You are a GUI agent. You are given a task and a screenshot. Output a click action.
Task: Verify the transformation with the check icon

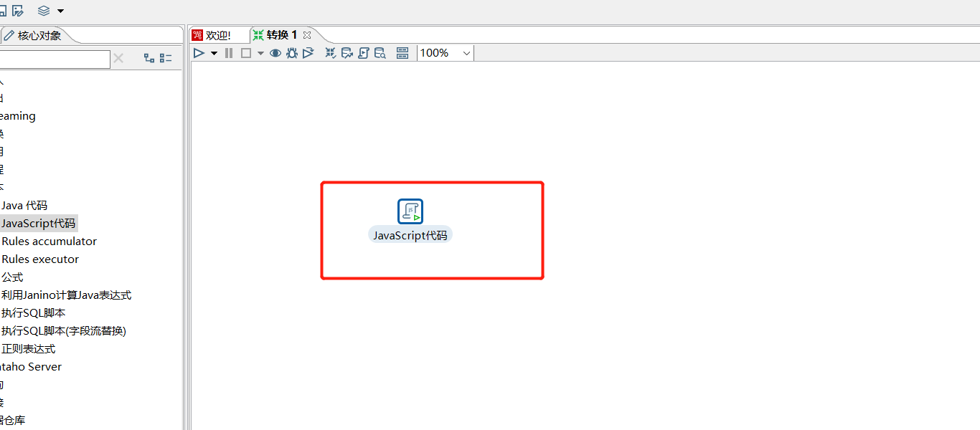coord(330,53)
